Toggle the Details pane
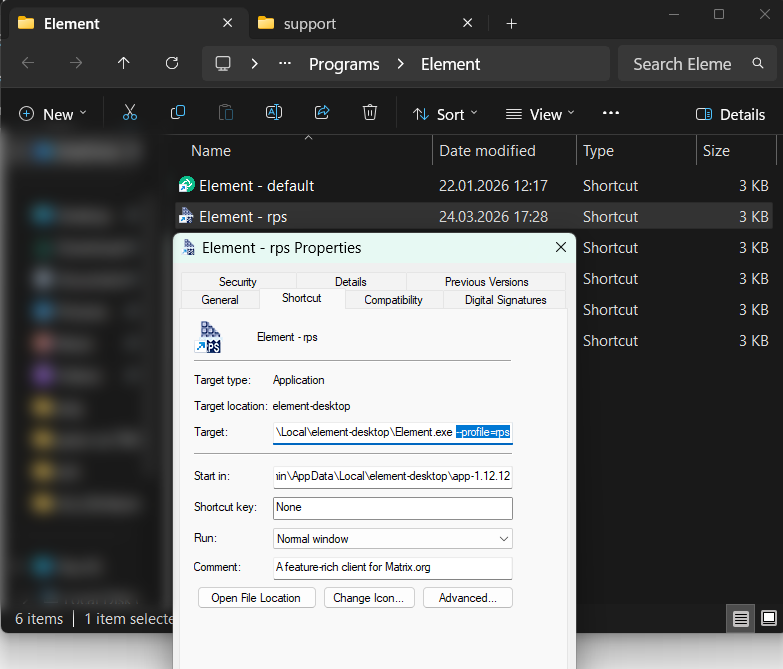 click(x=730, y=114)
